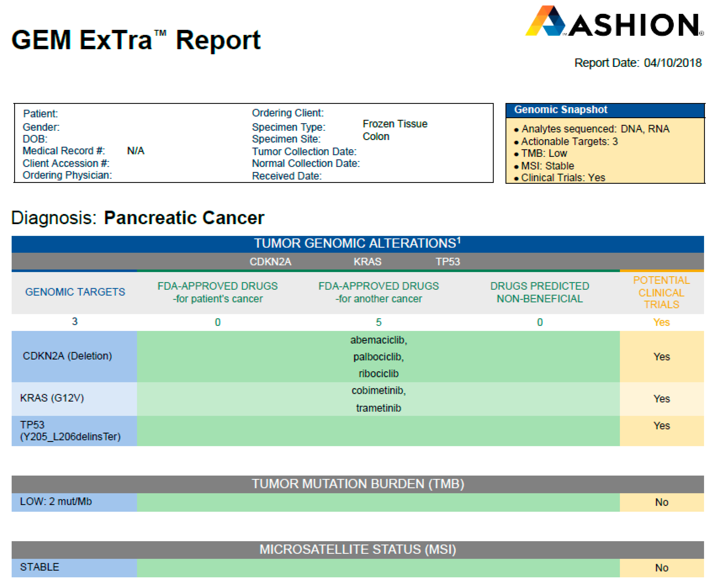Click the GENOMIC TARGETS heading
This screenshot has width=713, height=588.
pos(75,292)
